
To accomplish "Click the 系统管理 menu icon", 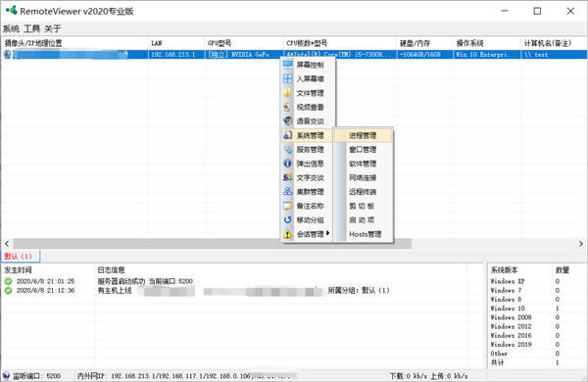I will [x=287, y=135].
